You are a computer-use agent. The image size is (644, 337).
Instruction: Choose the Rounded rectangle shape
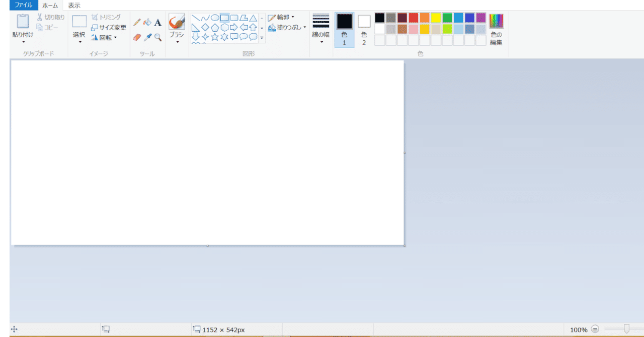coord(234,18)
